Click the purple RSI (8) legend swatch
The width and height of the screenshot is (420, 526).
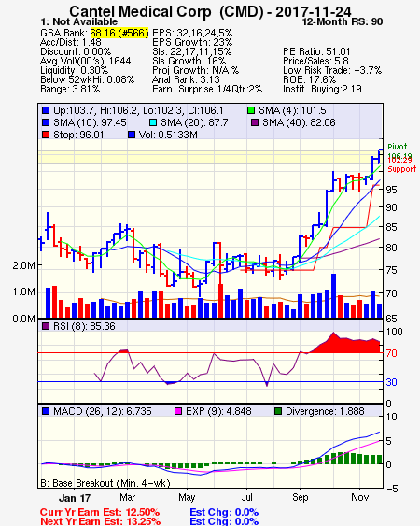[x=46, y=326]
